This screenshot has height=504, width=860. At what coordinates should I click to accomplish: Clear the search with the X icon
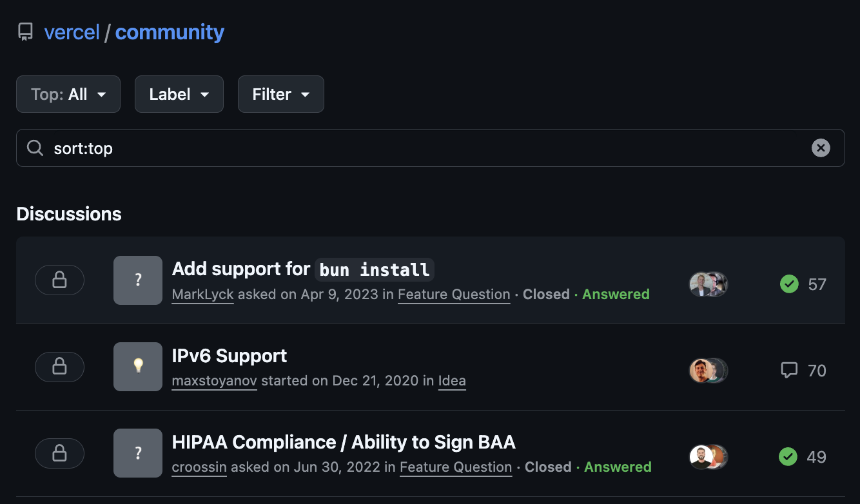(x=820, y=148)
